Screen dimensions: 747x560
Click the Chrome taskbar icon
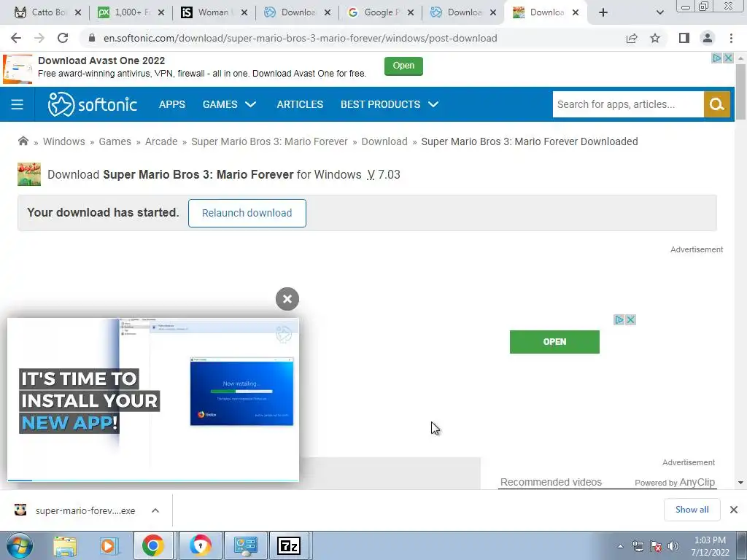pyautogui.click(x=153, y=545)
